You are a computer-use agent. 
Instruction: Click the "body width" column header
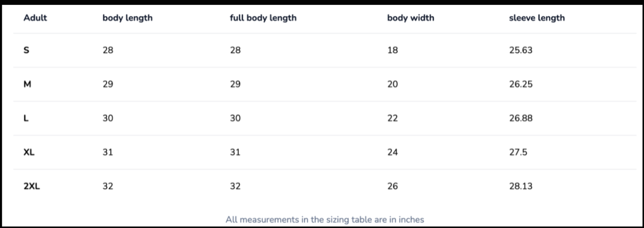411,18
